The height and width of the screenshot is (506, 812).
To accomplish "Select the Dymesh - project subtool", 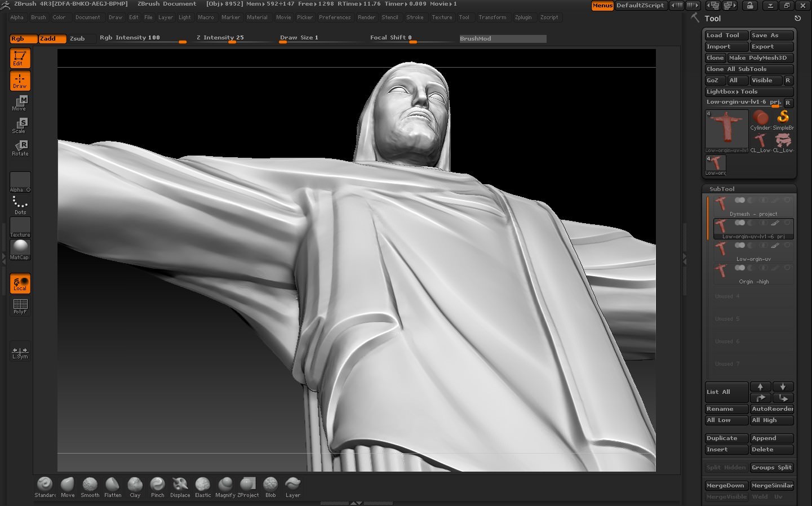I will 753,206.
